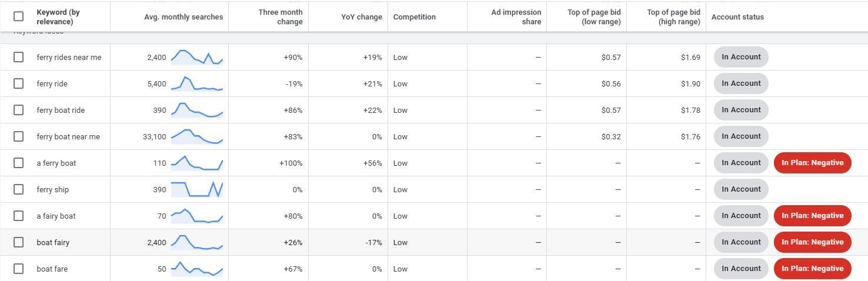The width and height of the screenshot is (868, 281).
Task: Click the ferry ship trend sparkline chart
Action: [x=197, y=189]
